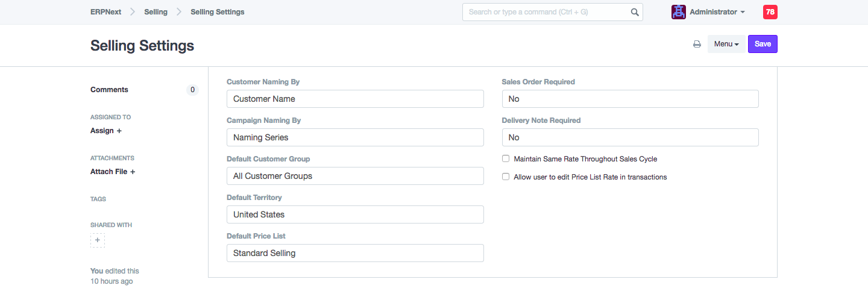The width and height of the screenshot is (868, 294).
Task: Click the Administrator avatar icon
Action: click(x=678, y=12)
